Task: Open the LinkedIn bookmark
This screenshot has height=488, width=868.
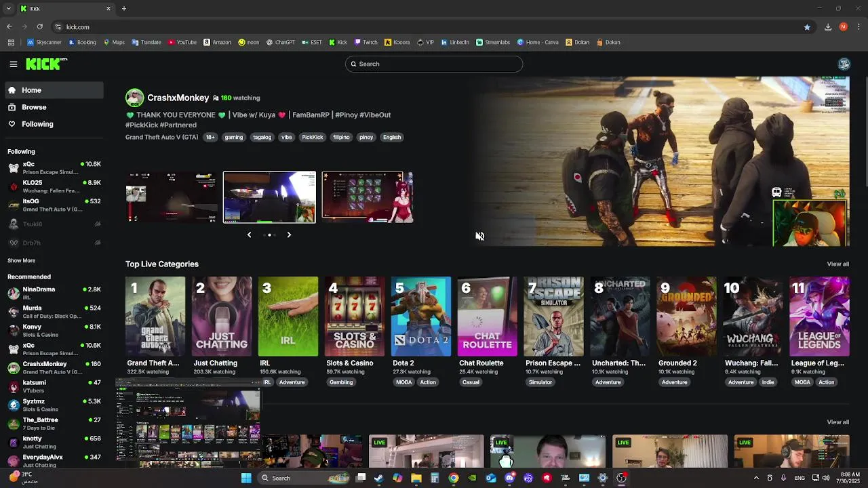Action: [x=455, y=42]
